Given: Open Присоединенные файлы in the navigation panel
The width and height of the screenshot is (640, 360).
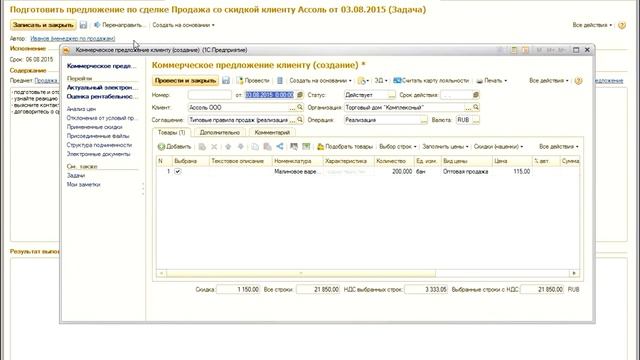Looking at the screenshot, I should (98, 136).
